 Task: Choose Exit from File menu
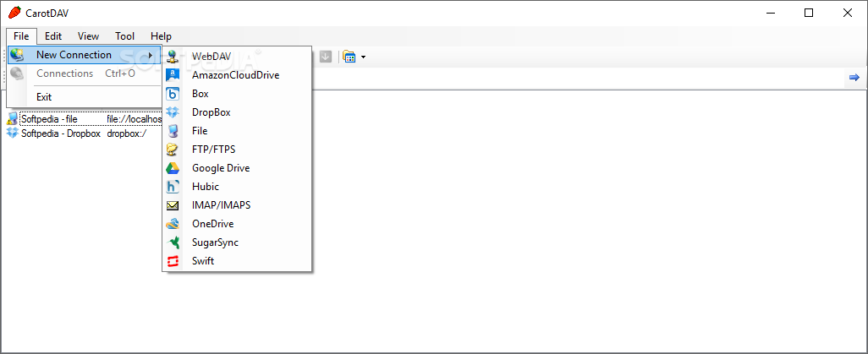pos(84,97)
